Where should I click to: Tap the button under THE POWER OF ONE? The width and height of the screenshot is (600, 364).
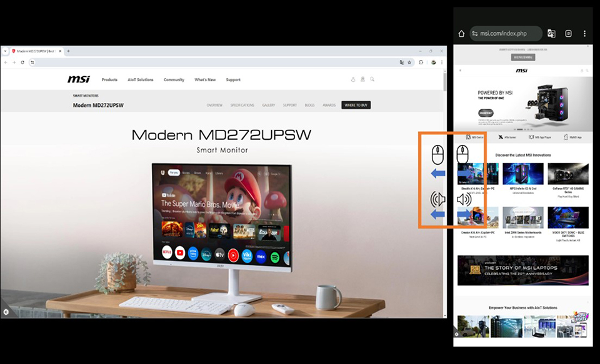(x=486, y=113)
